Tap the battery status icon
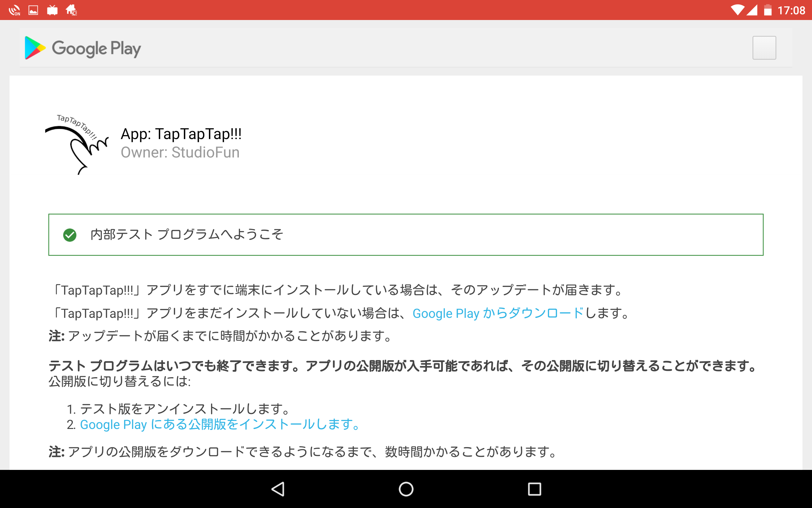The width and height of the screenshot is (812, 508). click(768, 10)
